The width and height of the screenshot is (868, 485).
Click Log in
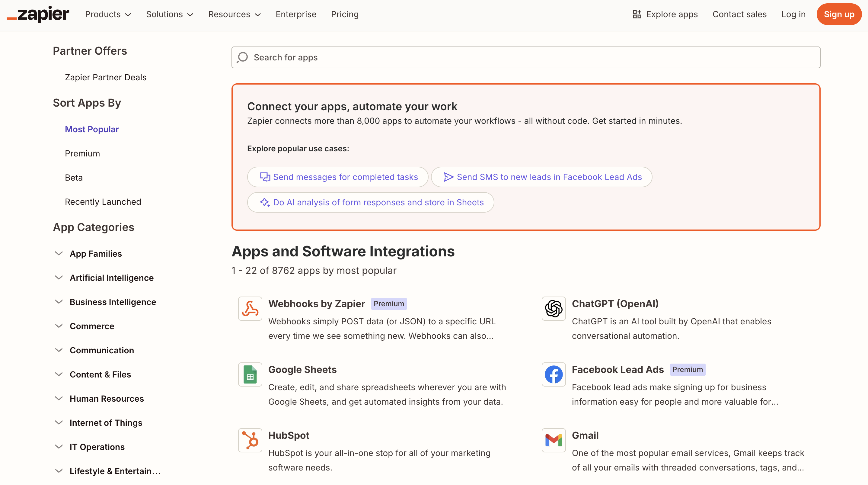coord(793,14)
